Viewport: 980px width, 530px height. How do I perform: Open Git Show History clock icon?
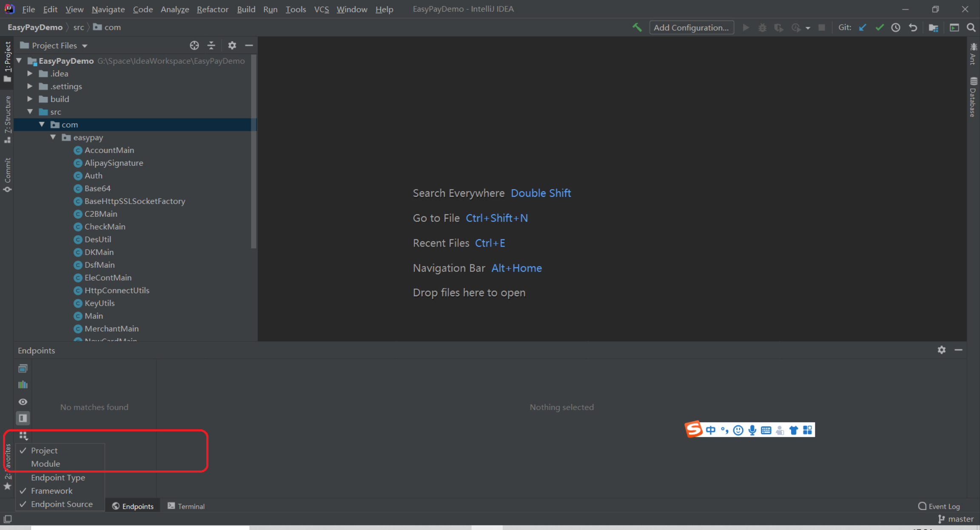(x=896, y=28)
